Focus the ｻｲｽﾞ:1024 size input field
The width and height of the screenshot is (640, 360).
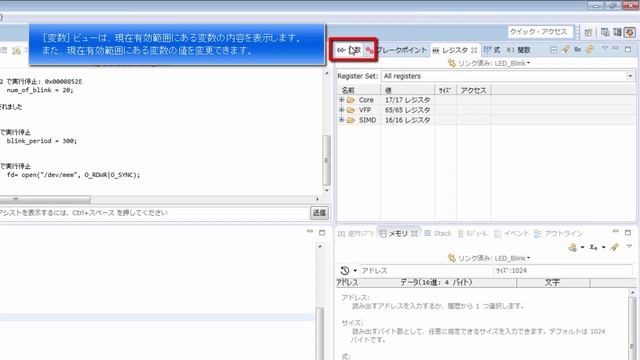[563, 270]
